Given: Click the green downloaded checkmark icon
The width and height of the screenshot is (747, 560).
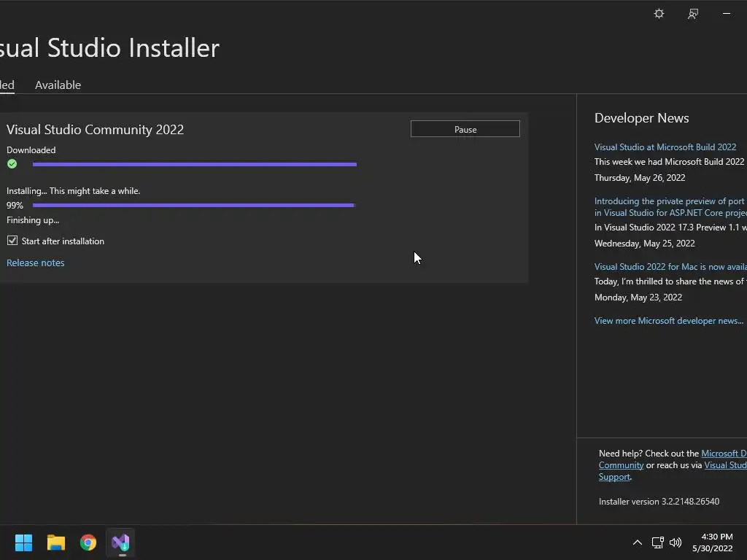Looking at the screenshot, I should 12,164.
